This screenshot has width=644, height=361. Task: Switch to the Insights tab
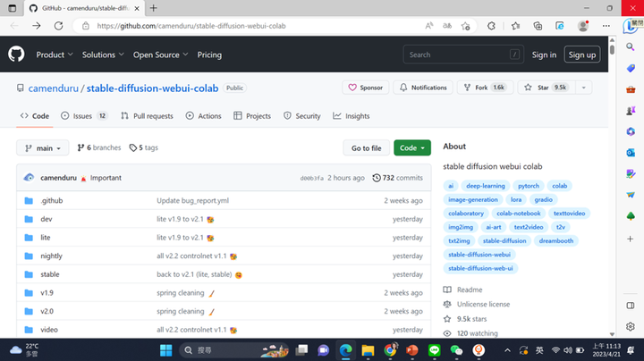(x=352, y=116)
